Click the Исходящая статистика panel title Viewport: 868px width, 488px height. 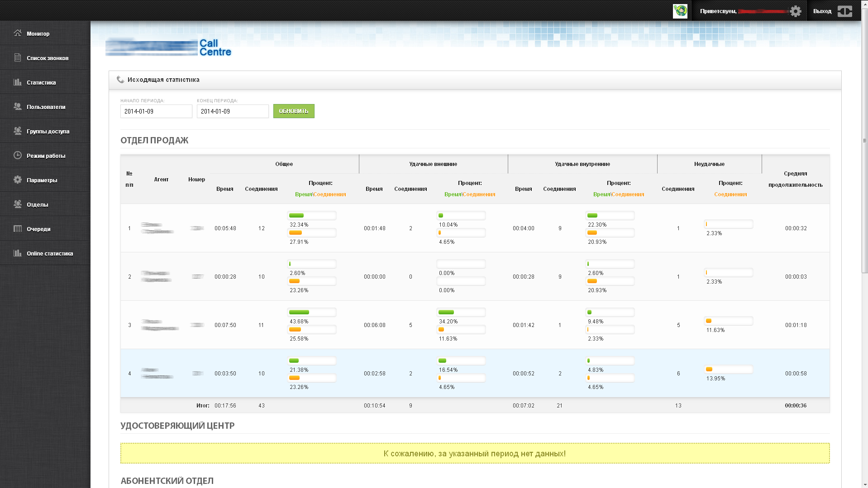163,80
